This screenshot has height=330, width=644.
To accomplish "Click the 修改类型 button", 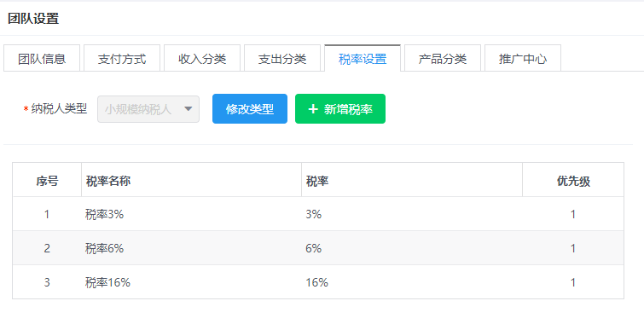I will click(x=250, y=109).
